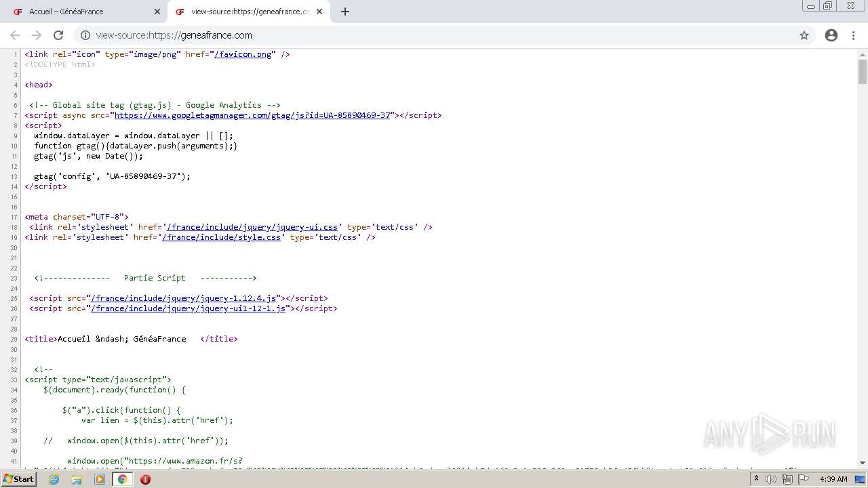Click the var lien = $(this).attr('href') line
This screenshot has width=868, height=488.
point(157,420)
